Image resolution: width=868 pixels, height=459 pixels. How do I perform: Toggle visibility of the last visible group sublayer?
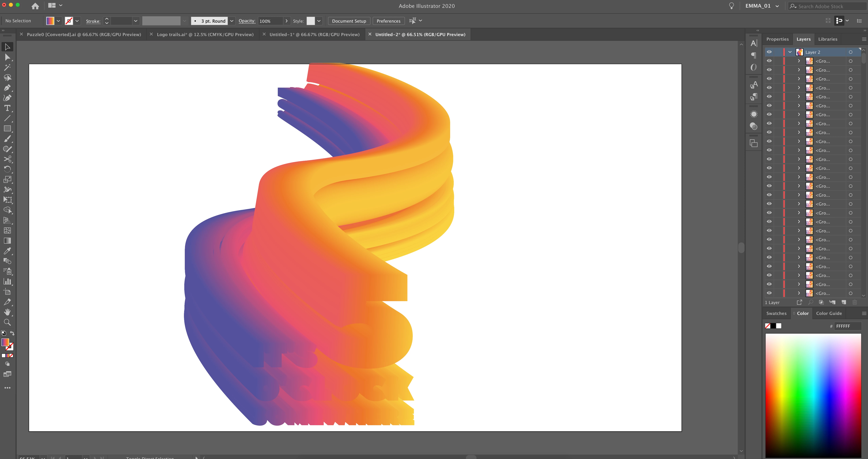(x=769, y=293)
